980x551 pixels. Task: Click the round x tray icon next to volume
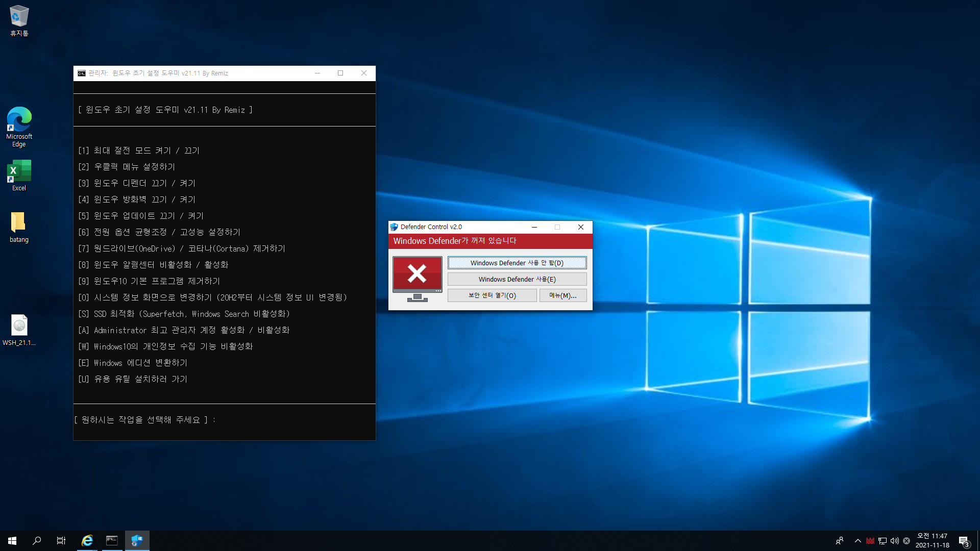pos(906,541)
